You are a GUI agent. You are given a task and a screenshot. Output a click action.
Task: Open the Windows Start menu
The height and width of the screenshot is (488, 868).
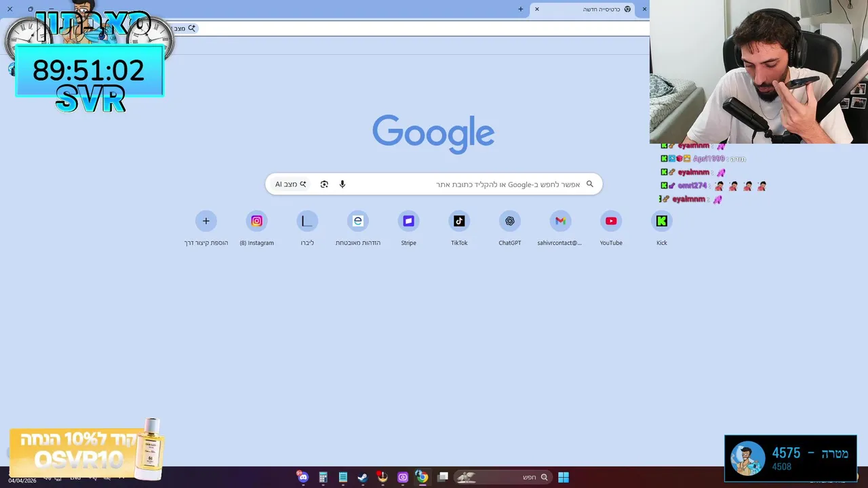pyautogui.click(x=564, y=477)
